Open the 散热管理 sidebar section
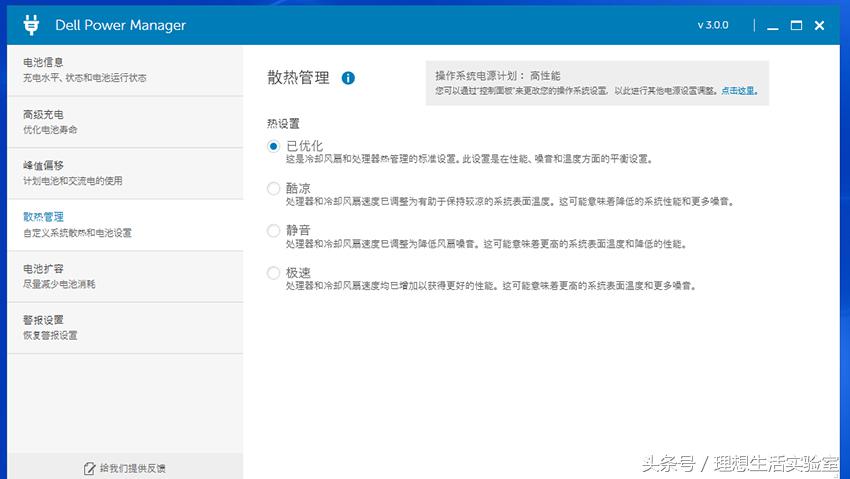The width and height of the screenshot is (850, 479). pos(125,225)
